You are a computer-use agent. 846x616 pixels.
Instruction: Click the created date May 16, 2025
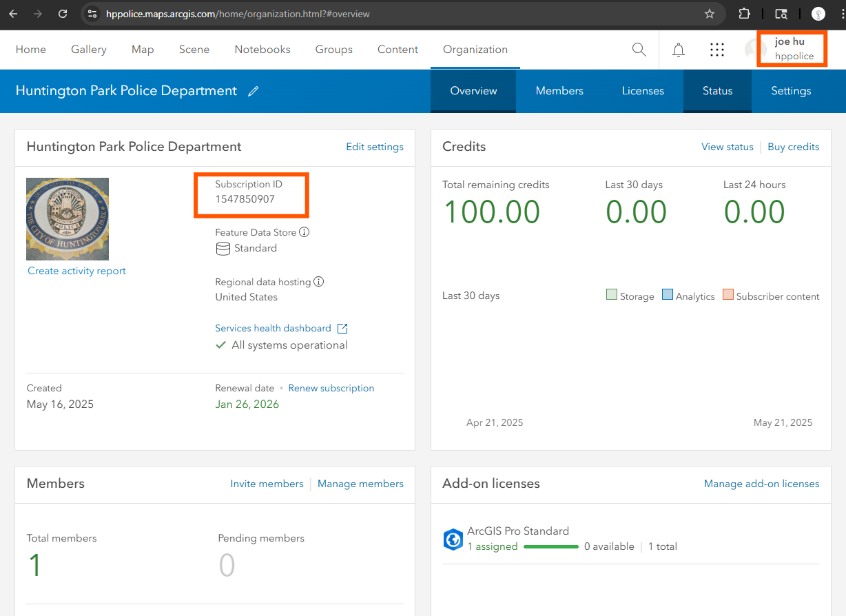(60, 404)
